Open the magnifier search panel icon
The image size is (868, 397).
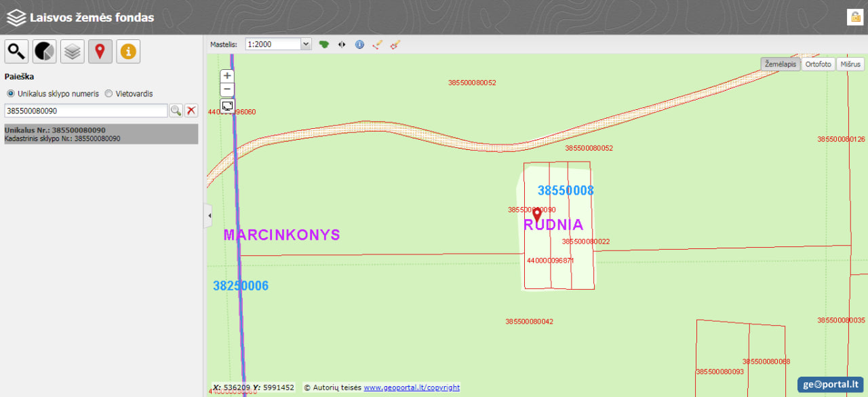click(16, 52)
